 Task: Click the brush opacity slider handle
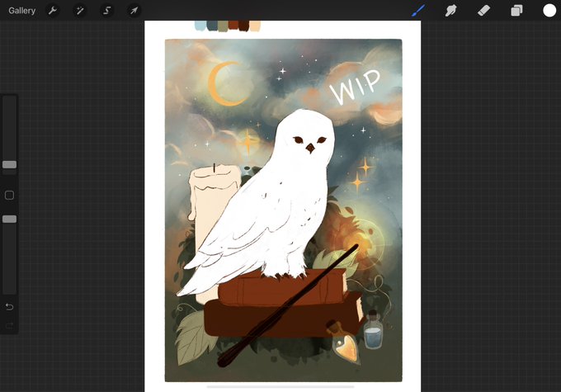10,219
